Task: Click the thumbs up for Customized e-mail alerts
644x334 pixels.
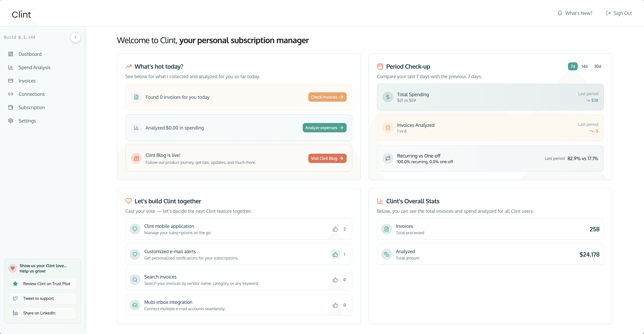Action: point(335,254)
